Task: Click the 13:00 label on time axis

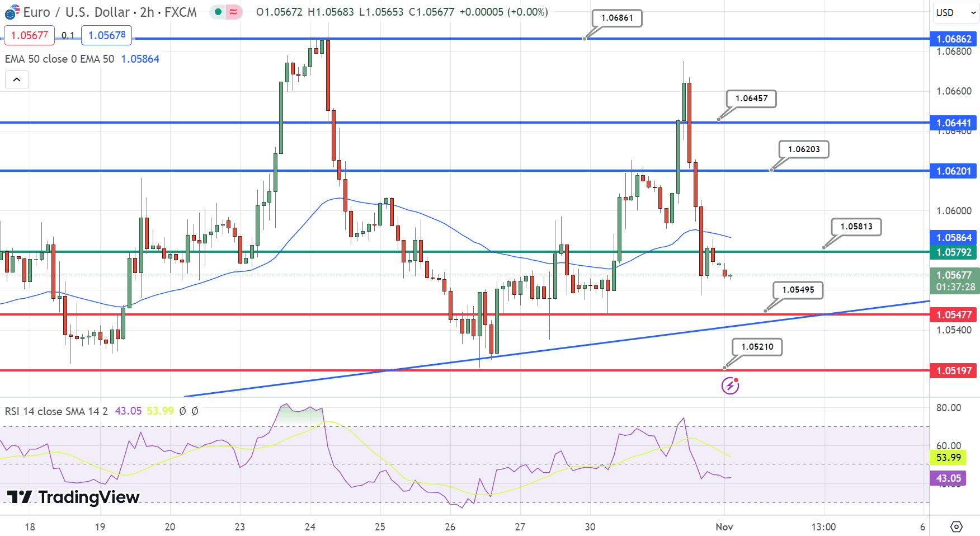Action: click(x=823, y=526)
